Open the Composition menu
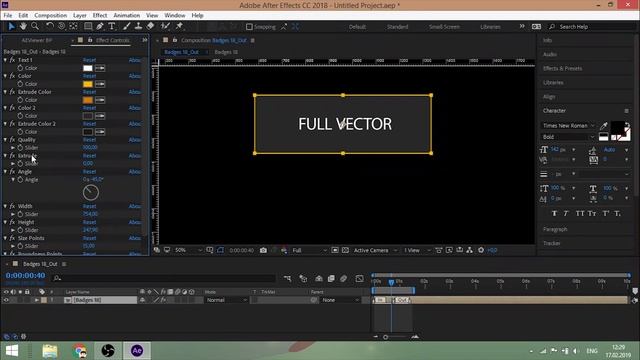640x360 pixels. (51, 16)
